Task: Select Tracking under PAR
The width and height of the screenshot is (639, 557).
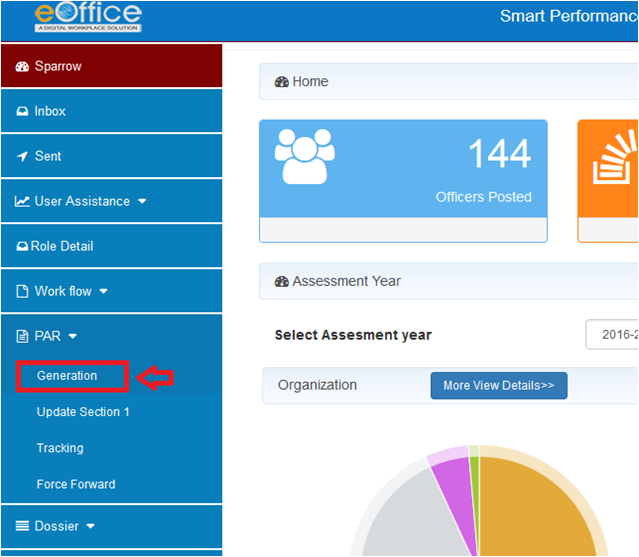Action: tap(60, 448)
